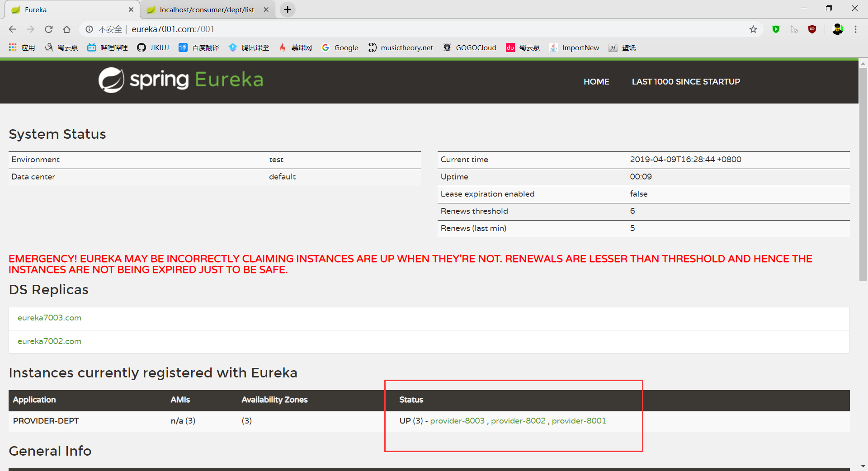868x471 pixels.
Task: Open LAST 1000 SINCE STARTUP
Action: click(x=686, y=82)
